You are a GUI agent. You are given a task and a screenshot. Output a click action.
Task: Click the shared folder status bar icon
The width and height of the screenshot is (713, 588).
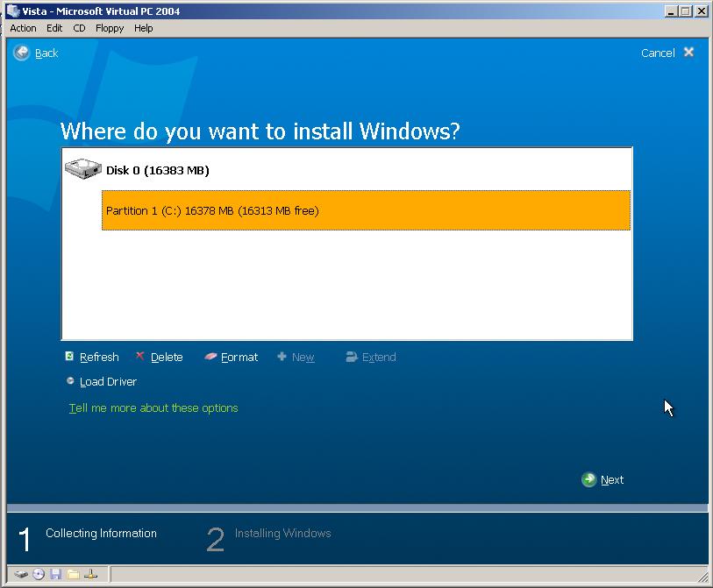73,574
